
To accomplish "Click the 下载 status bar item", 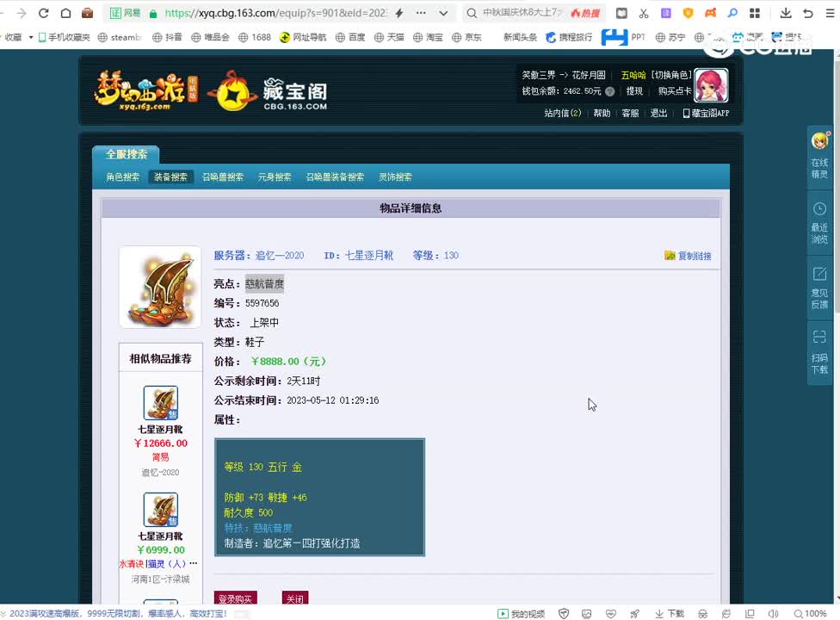I will [669, 614].
